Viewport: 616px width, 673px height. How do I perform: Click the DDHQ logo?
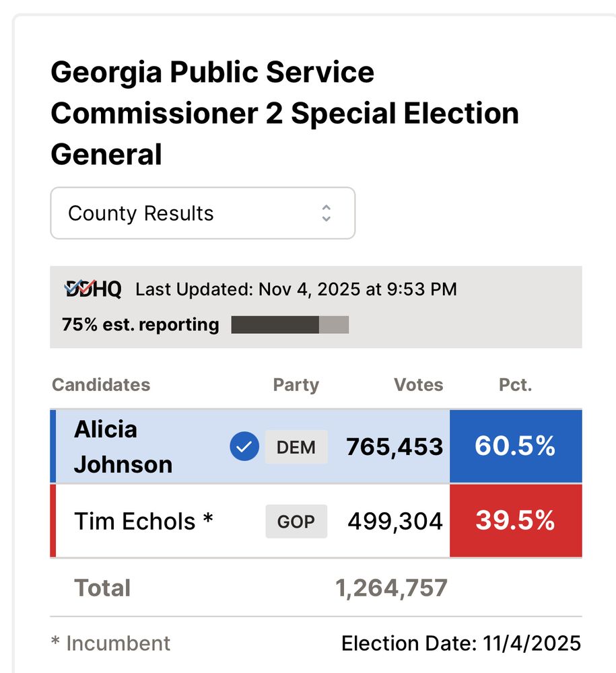click(93, 289)
